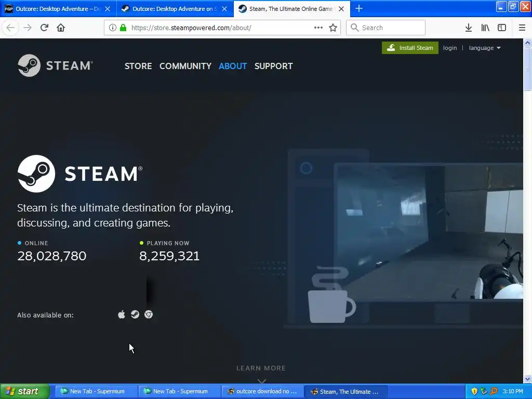Click the middle system tray icon
The image size is (532, 399).
click(x=484, y=391)
